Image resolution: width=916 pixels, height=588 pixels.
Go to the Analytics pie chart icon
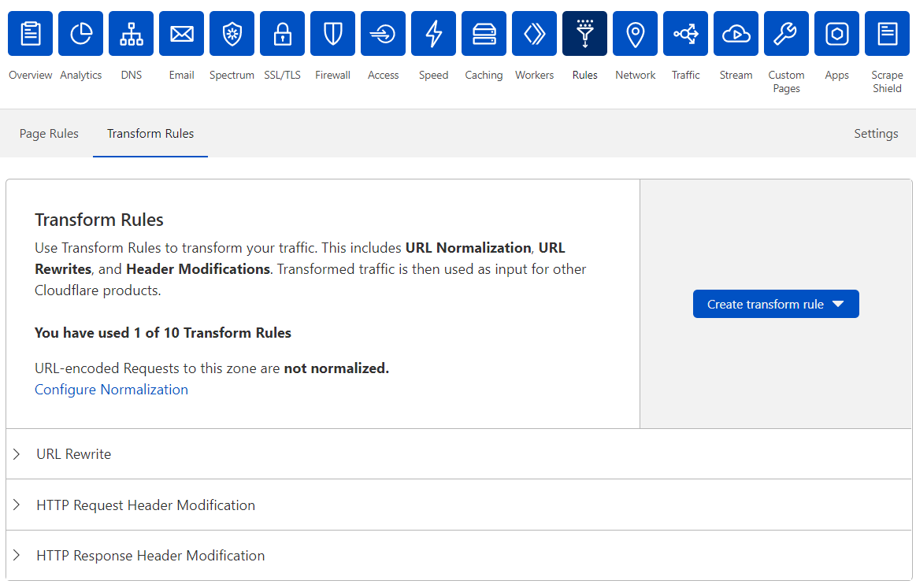pyautogui.click(x=81, y=34)
